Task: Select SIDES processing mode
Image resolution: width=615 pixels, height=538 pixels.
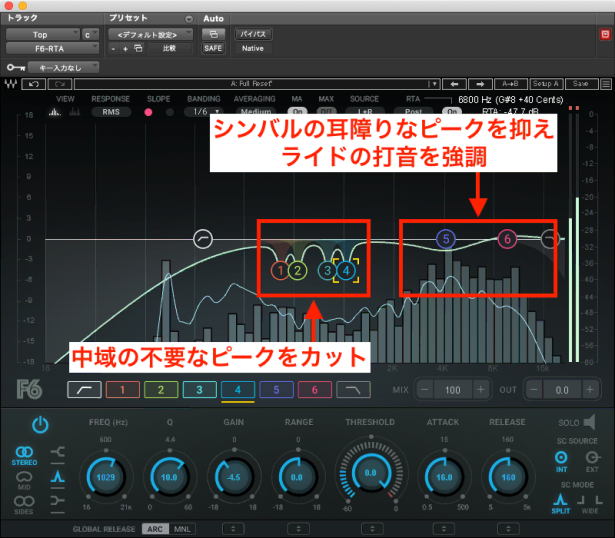Action: (24, 505)
